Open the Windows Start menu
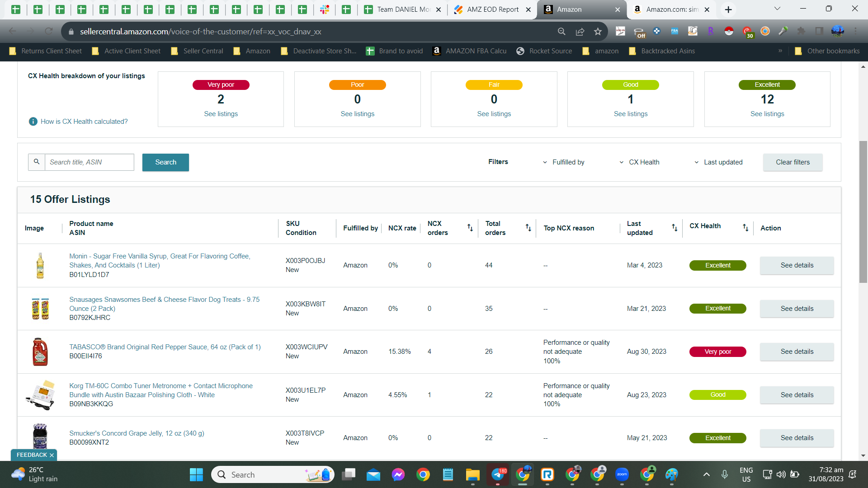The height and width of the screenshot is (488, 868). pos(196,474)
